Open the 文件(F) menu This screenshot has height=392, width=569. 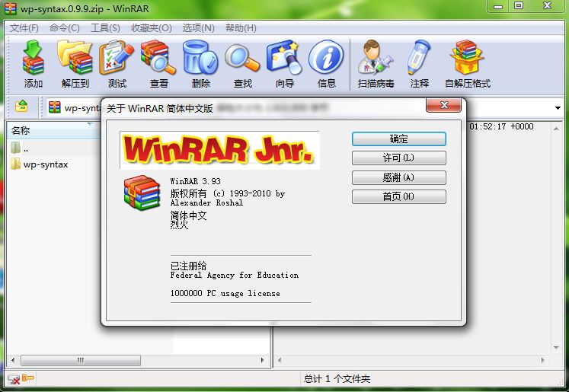pyautogui.click(x=24, y=28)
